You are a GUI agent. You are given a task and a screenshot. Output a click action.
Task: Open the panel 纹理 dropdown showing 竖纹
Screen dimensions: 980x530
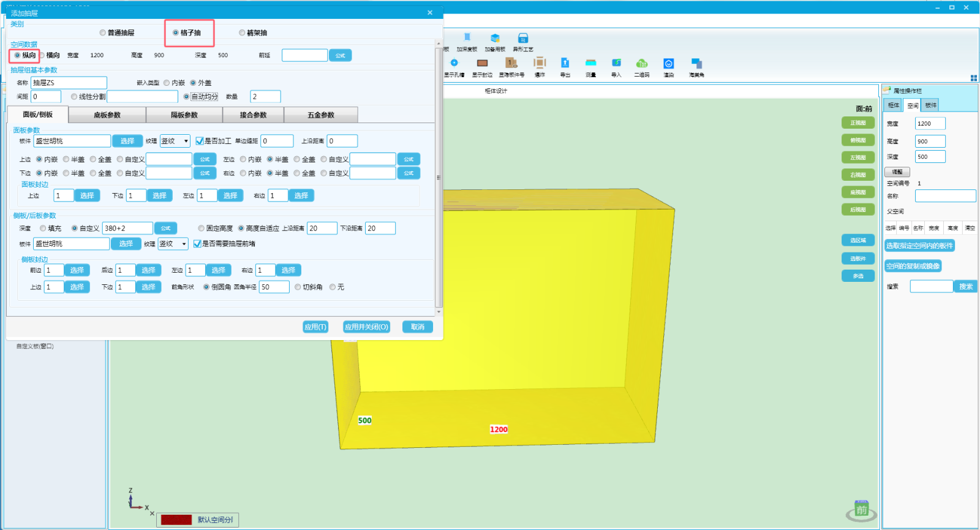click(175, 141)
